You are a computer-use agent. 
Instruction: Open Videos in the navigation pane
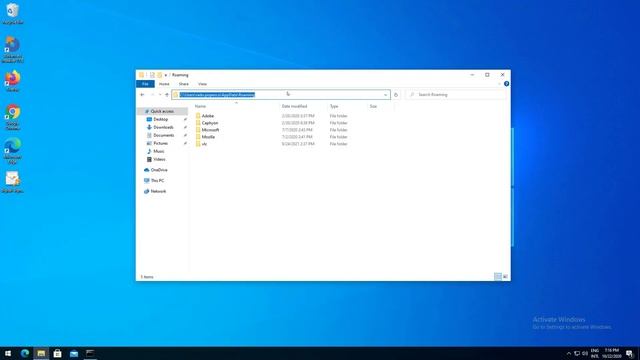(159, 159)
